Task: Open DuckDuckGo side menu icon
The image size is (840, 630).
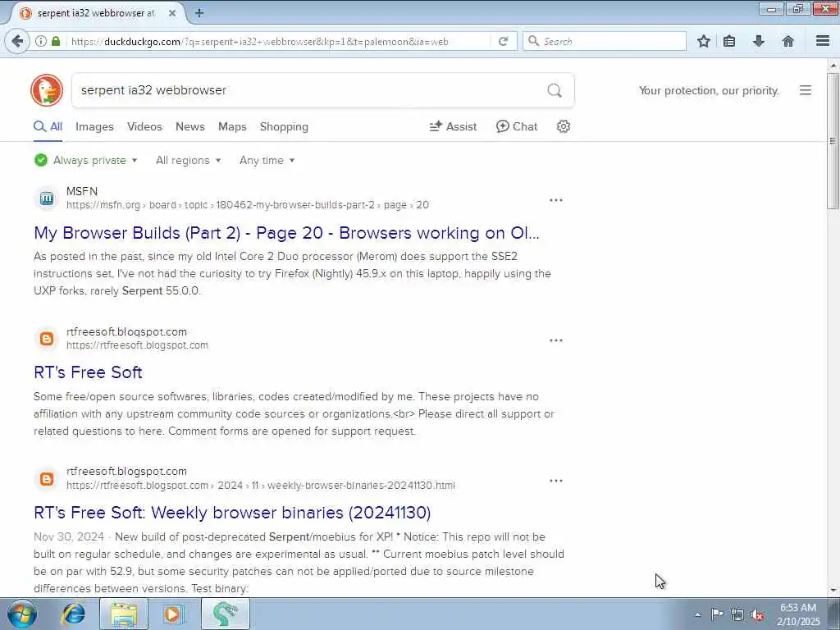Action: 806,90
